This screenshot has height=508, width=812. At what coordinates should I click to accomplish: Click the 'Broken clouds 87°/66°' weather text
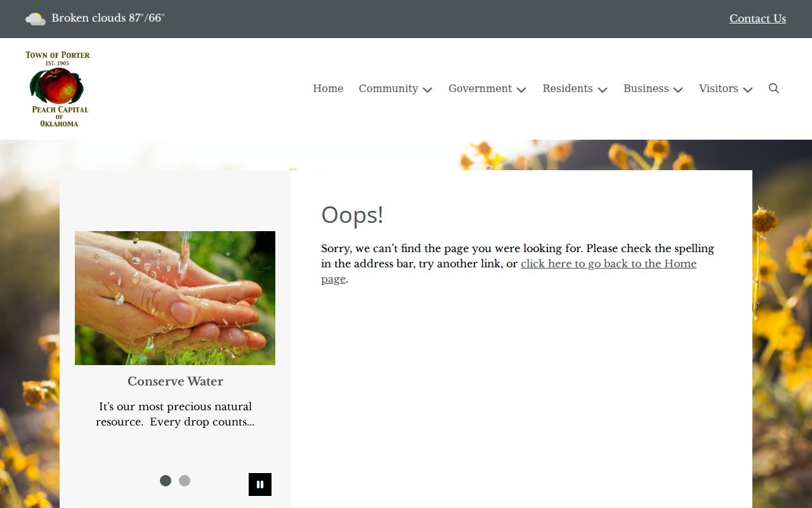tap(108, 18)
